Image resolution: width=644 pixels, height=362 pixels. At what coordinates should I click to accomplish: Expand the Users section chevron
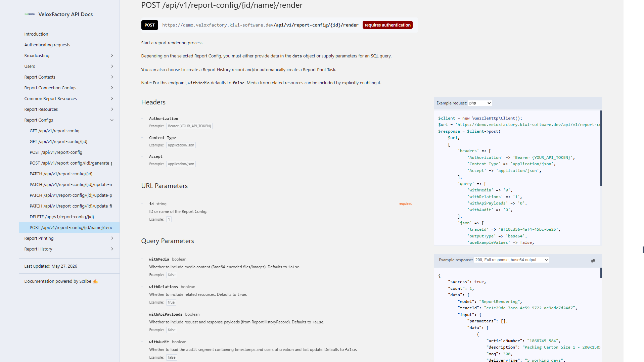point(112,66)
